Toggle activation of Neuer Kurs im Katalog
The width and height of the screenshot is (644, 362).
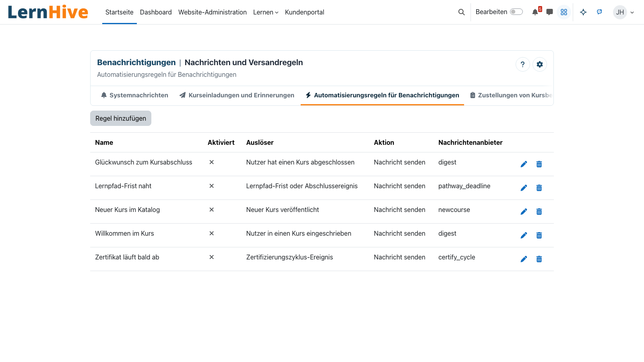click(212, 210)
